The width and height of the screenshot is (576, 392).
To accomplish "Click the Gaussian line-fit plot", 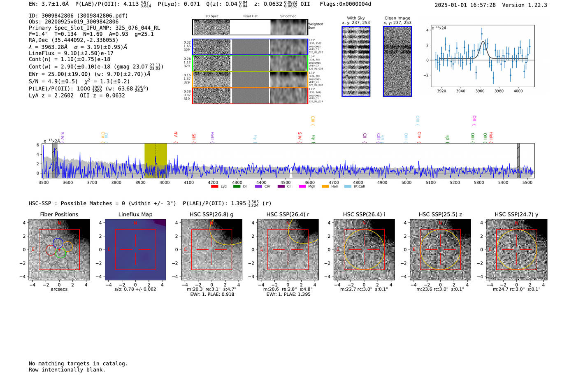I will [483, 56].
